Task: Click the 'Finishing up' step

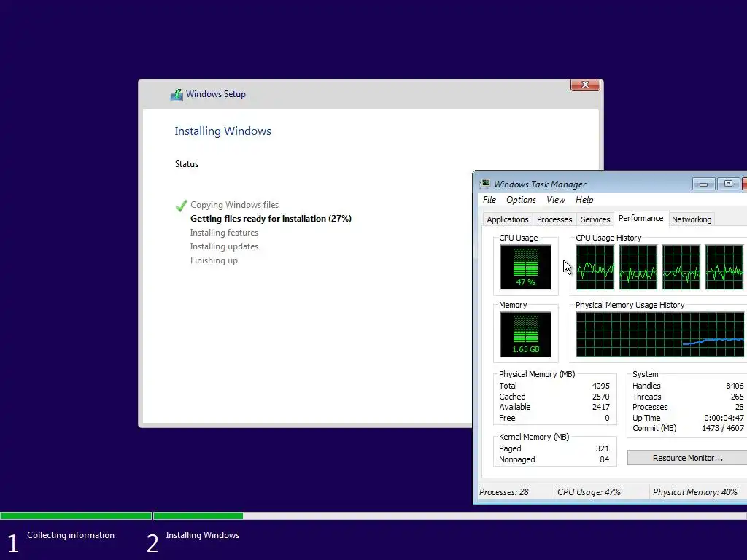Action: coord(214,260)
